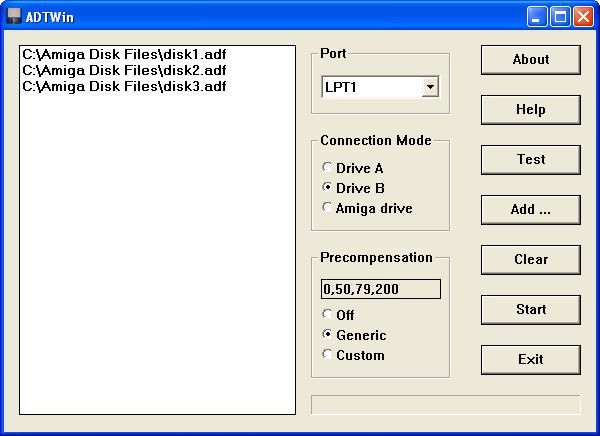
Task: Click Add ... to add disk files
Action: click(530, 209)
